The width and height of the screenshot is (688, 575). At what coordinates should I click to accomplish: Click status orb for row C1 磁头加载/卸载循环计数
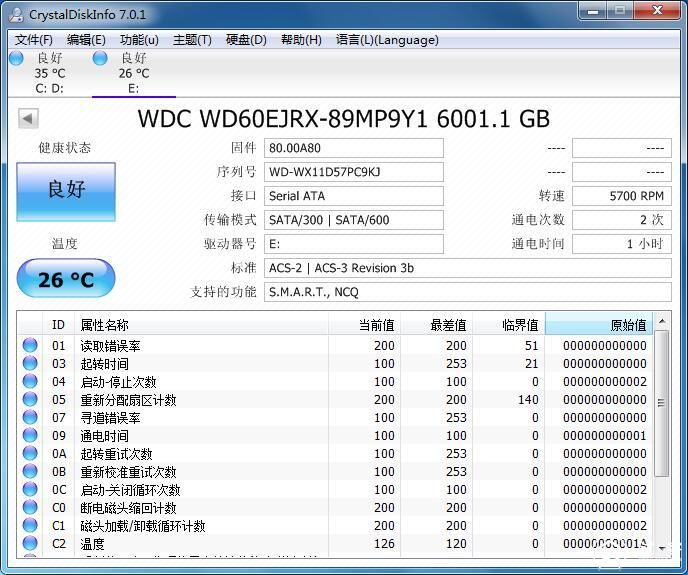pyautogui.click(x=30, y=525)
